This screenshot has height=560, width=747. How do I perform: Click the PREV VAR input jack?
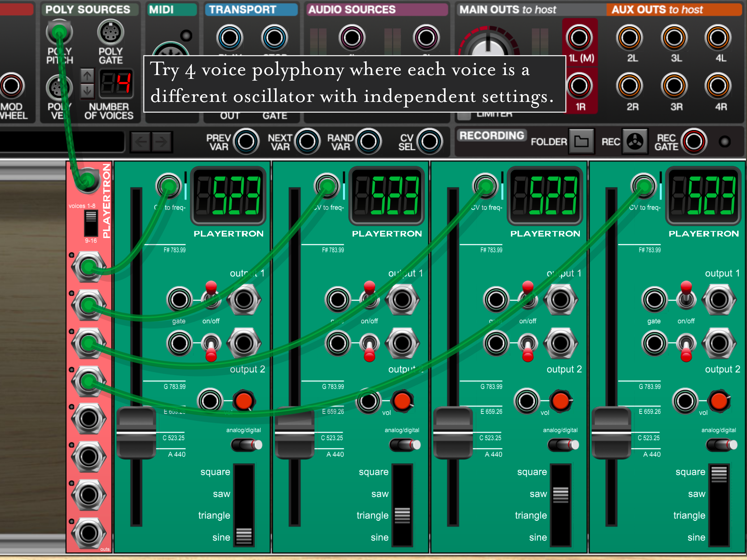pos(246,141)
